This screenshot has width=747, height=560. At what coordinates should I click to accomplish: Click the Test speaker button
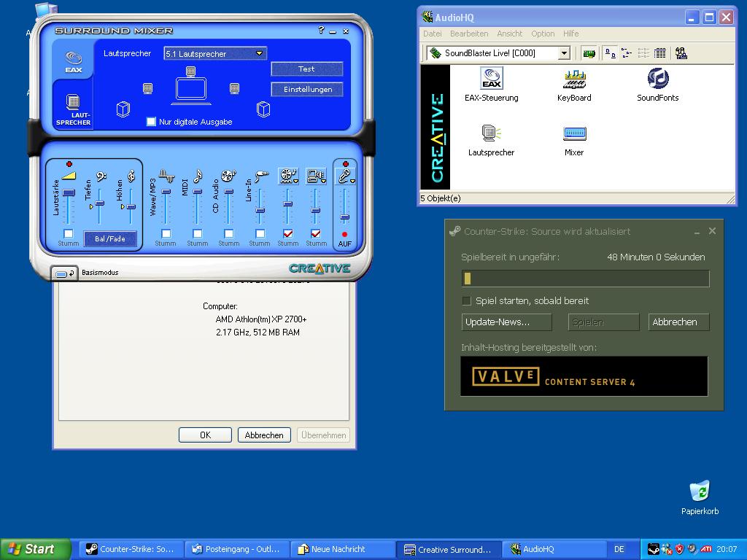307,69
